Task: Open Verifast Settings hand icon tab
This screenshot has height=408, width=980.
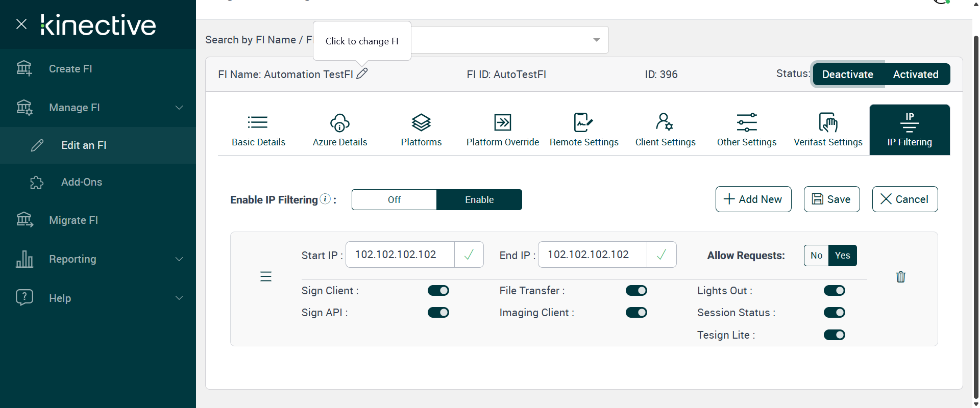Action: tap(828, 123)
